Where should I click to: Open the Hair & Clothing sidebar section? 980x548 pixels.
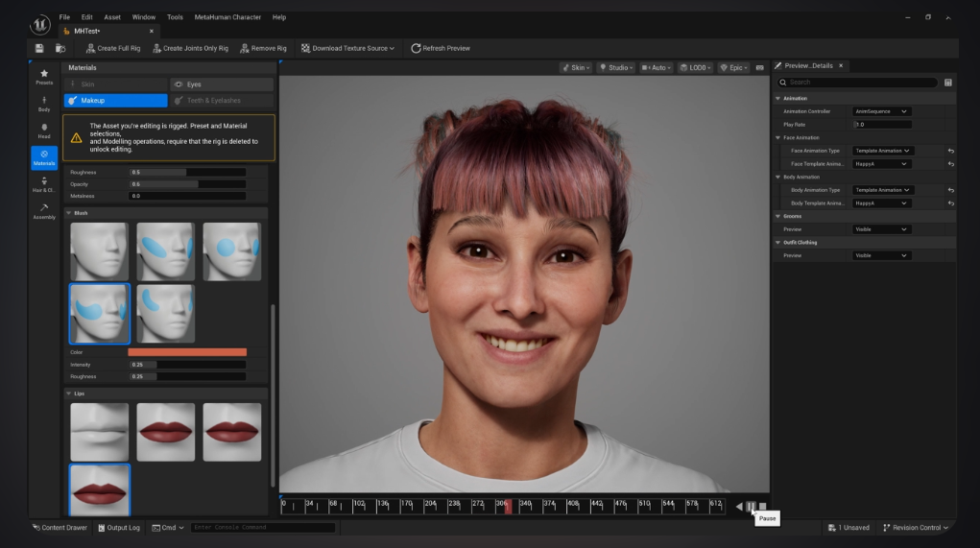tap(44, 184)
